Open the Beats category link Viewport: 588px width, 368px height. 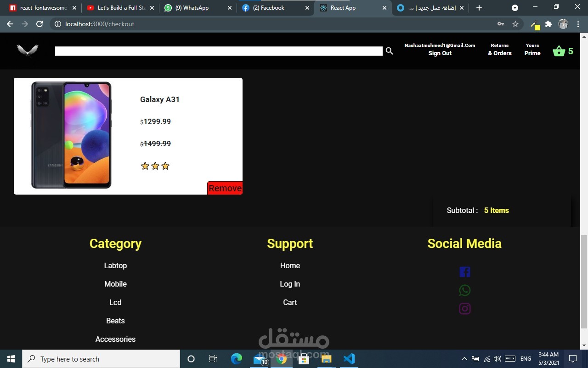click(115, 321)
